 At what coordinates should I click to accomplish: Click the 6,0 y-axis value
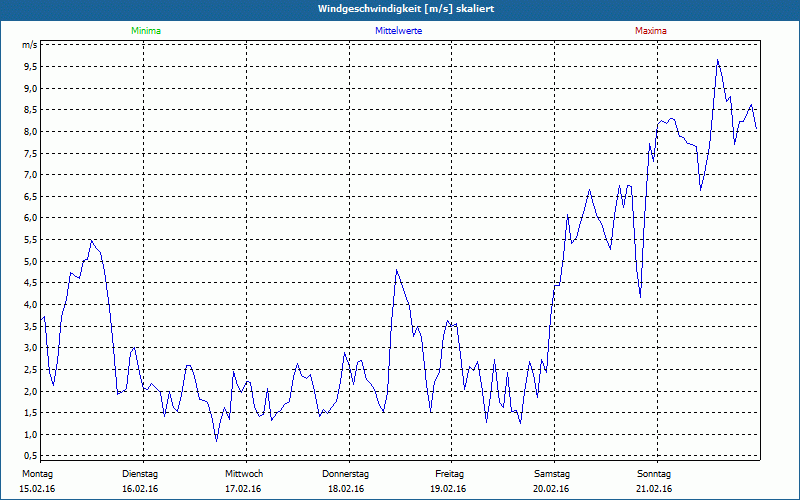[31, 218]
